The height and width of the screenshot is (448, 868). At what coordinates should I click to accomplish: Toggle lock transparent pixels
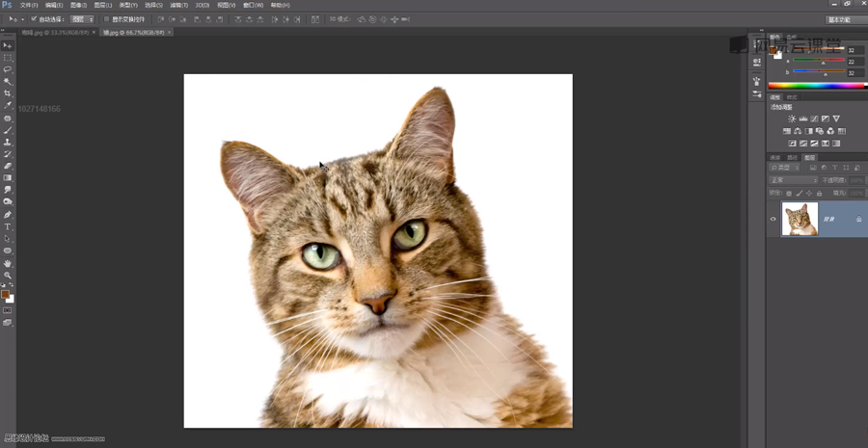(789, 193)
